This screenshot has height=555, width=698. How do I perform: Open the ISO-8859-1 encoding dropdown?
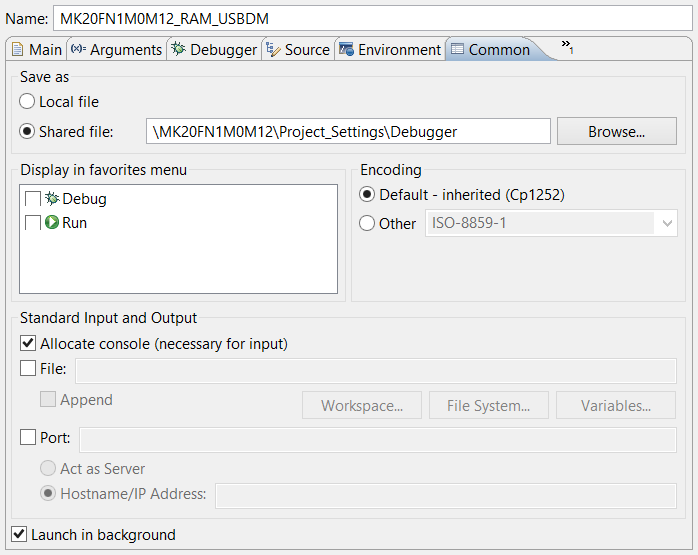pos(667,224)
